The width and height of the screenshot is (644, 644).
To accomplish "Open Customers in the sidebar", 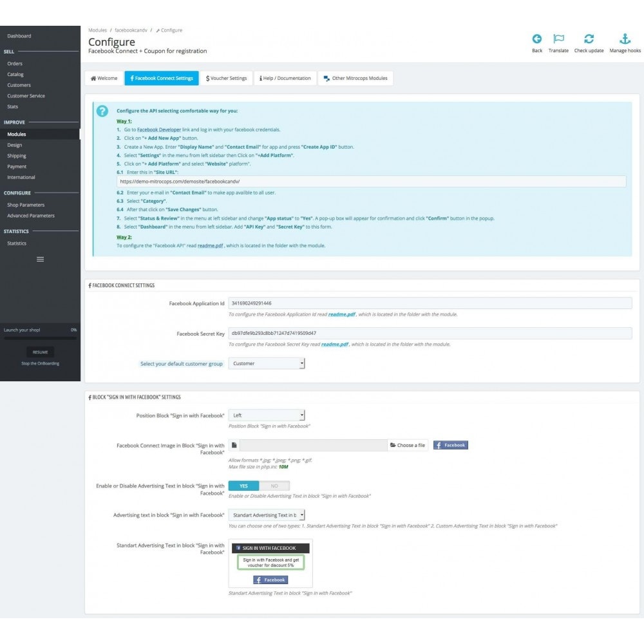I will pos(19,85).
